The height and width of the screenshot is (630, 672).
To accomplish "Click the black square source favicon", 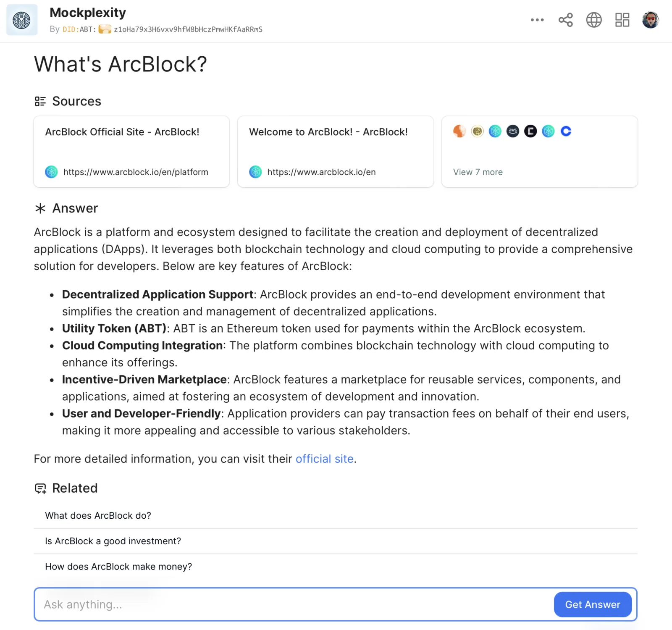I will [530, 131].
